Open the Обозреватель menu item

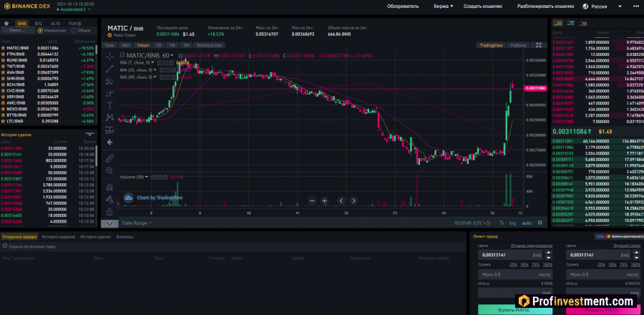[402, 6]
